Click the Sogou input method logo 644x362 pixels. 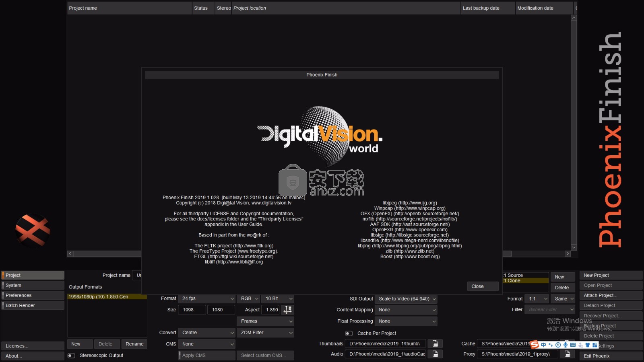coord(535,345)
